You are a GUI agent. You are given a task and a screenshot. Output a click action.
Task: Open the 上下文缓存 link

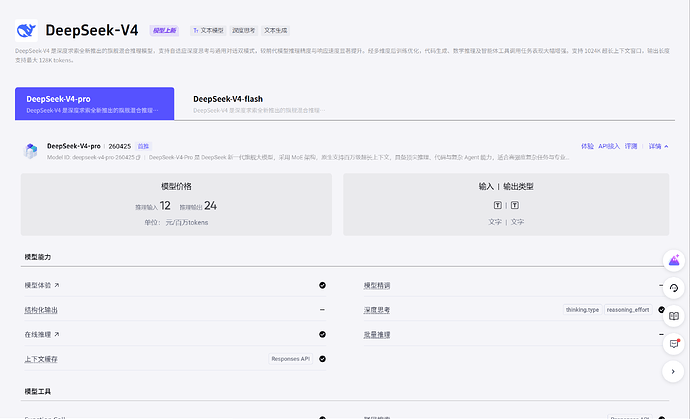(41, 359)
